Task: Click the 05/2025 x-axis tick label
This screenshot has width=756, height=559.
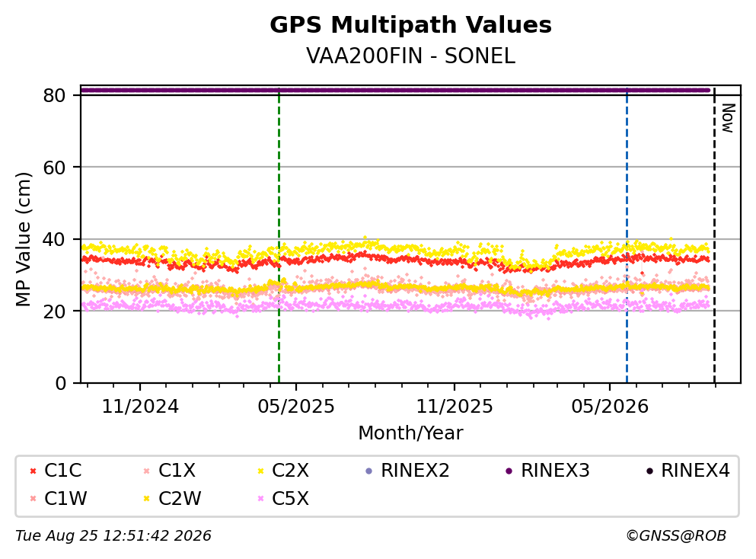Action: [295, 407]
